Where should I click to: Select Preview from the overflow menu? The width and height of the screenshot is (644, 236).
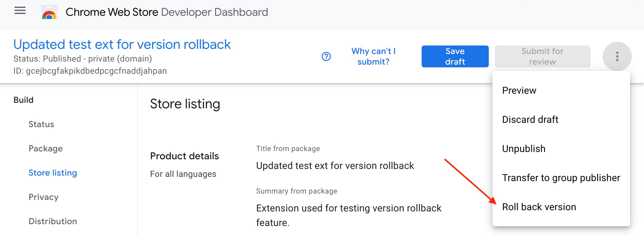click(x=519, y=90)
